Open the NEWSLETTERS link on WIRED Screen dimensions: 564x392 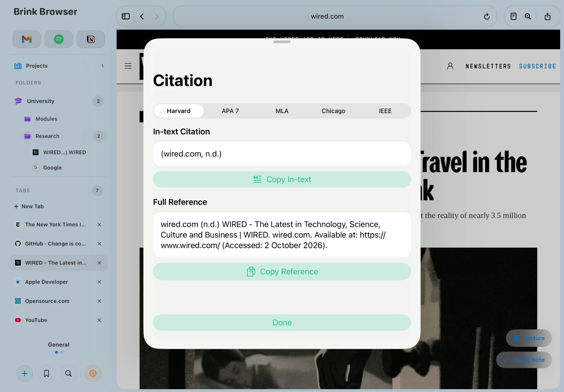pyautogui.click(x=488, y=66)
